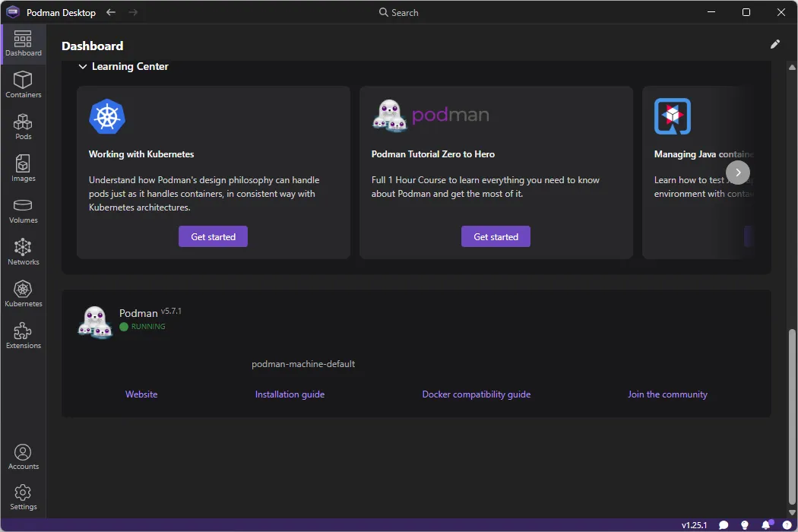Open notifications from the status bar bell
This screenshot has width=798, height=532.
766,524
